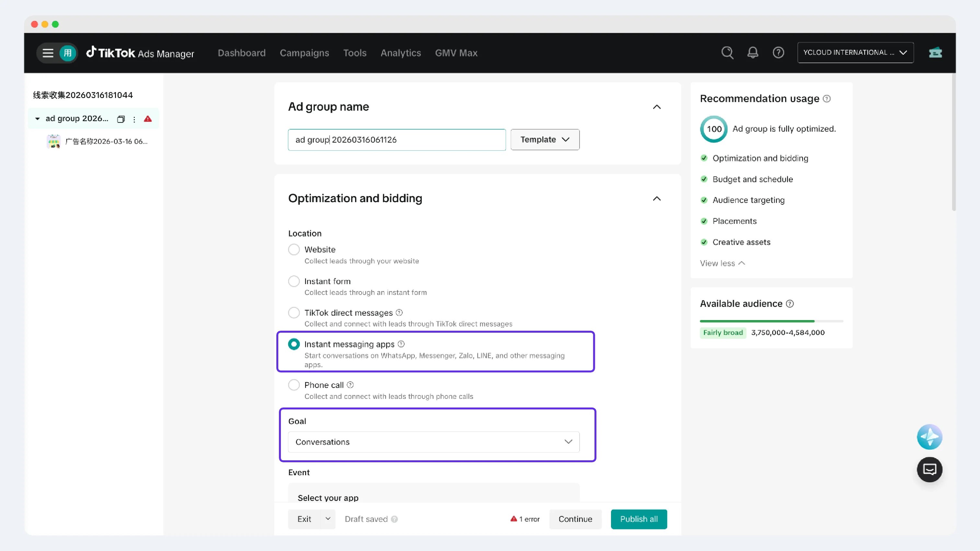Collapse the Ad group name section
Image resolution: width=980 pixels, height=551 pixels.
pos(657,107)
